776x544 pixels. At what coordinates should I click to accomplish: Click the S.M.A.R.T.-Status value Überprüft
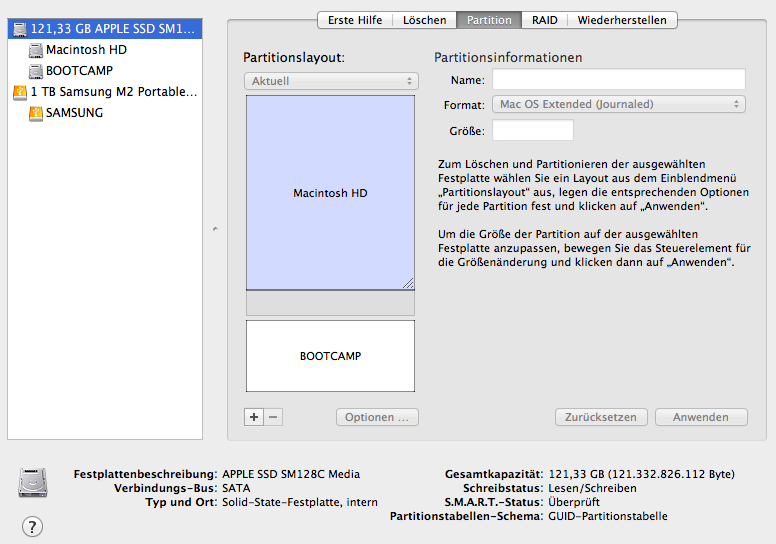click(x=574, y=502)
